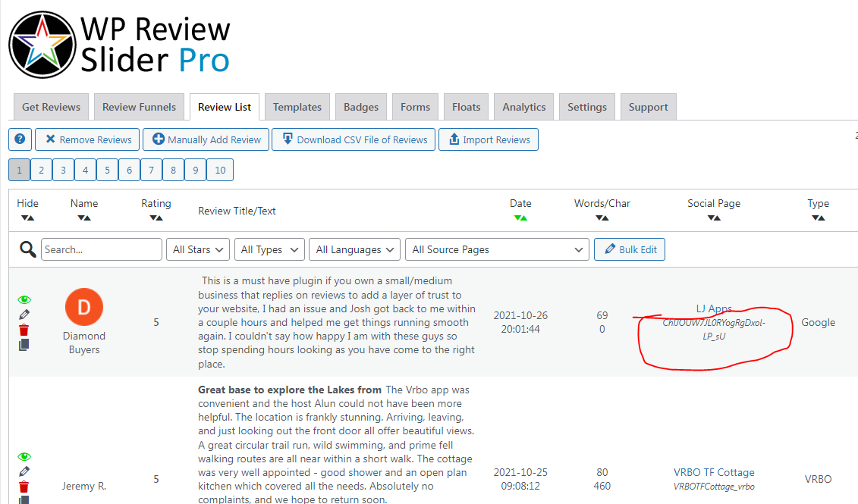The image size is (858, 504).
Task: Click the Google type cell
Action: point(818,323)
